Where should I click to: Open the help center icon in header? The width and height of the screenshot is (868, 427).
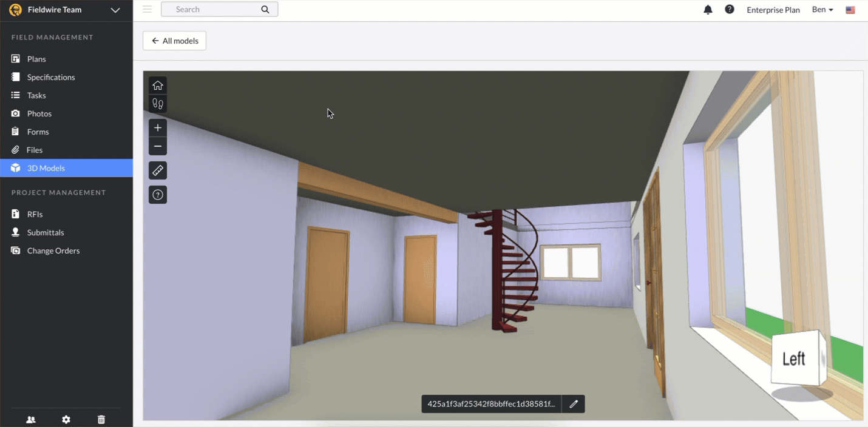click(730, 10)
